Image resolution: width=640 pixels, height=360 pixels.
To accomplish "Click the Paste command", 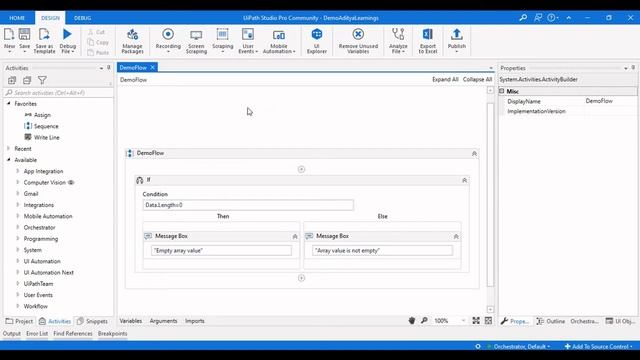I will [98, 52].
